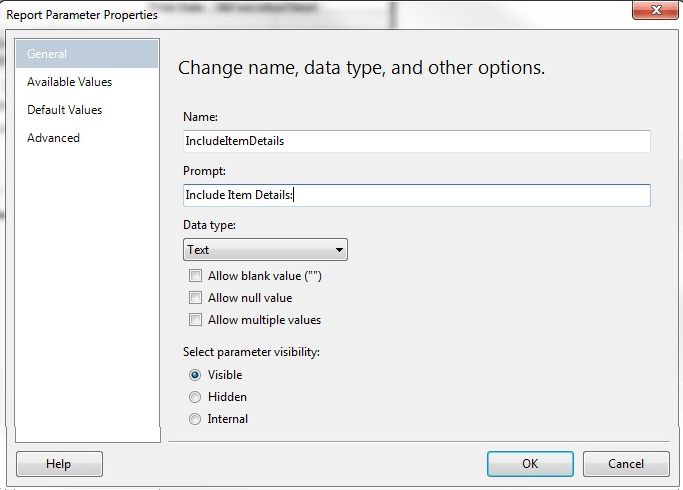Click the Name text field
The image size is (683, 490).
click(x=416, y=141)
